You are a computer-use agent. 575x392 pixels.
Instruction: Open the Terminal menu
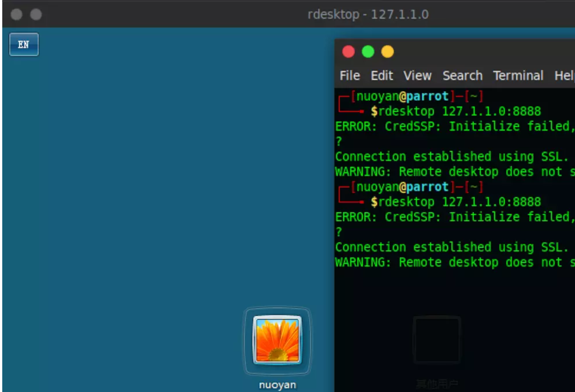(518, 75)
